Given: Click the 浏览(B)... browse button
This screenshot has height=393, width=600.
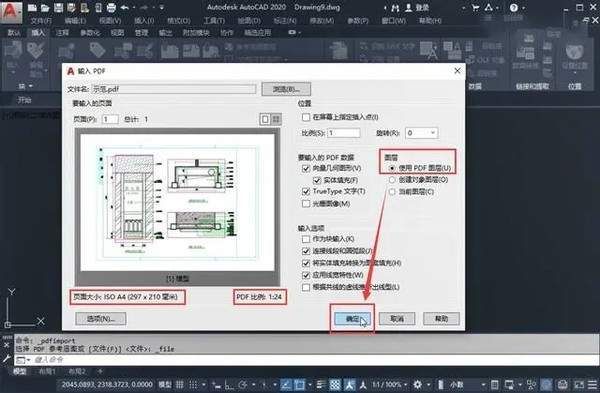Looking at the screenshot, I should click(286, 89).
